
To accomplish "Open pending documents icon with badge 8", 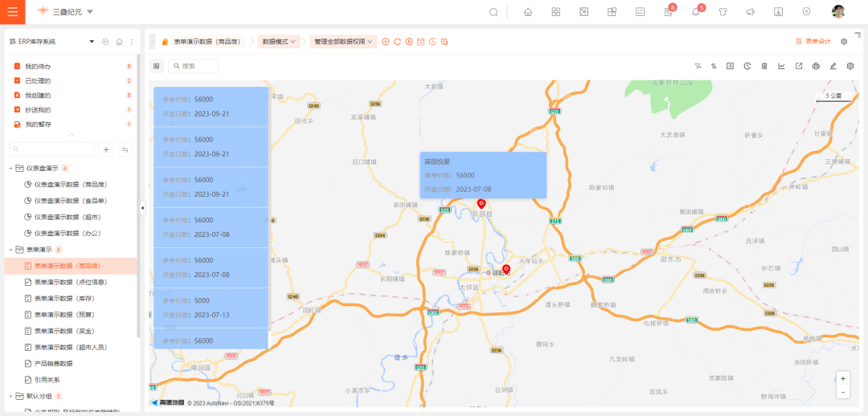I will 668,11.
